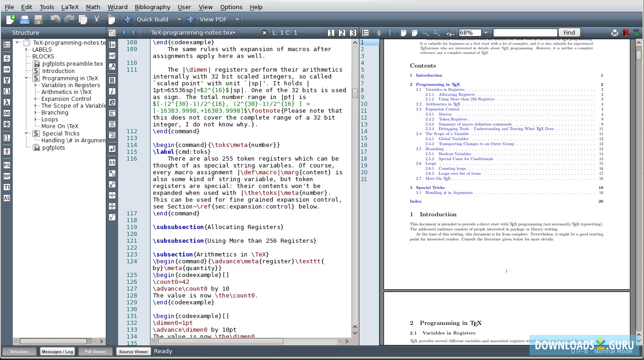Screen dimensions: 644x360
Task: Click the Italic (i) formatting icon
Action: click(x=112, y=91)
